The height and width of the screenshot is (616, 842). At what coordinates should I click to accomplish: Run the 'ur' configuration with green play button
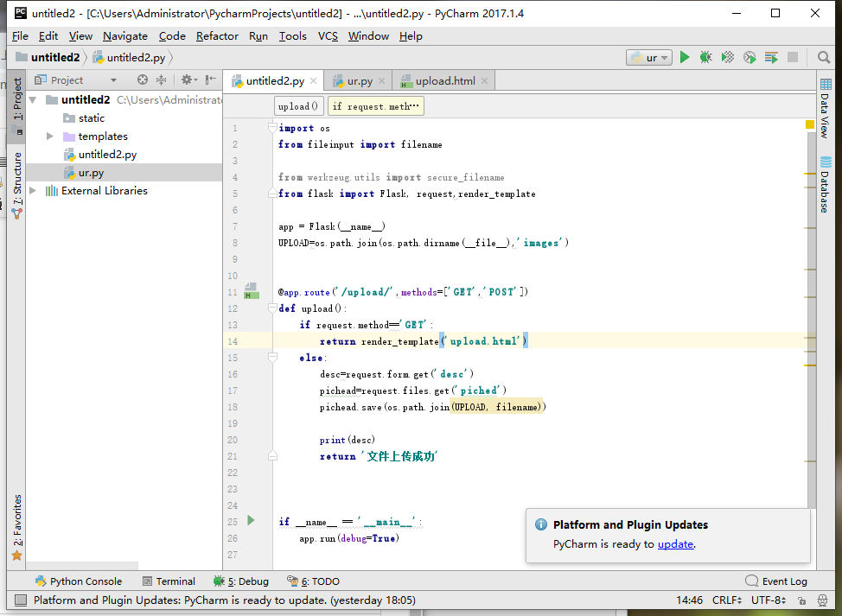point(684,57)
